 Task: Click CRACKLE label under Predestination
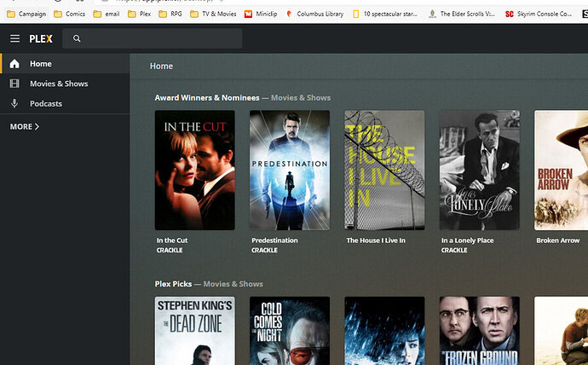(x=264, y=250)
